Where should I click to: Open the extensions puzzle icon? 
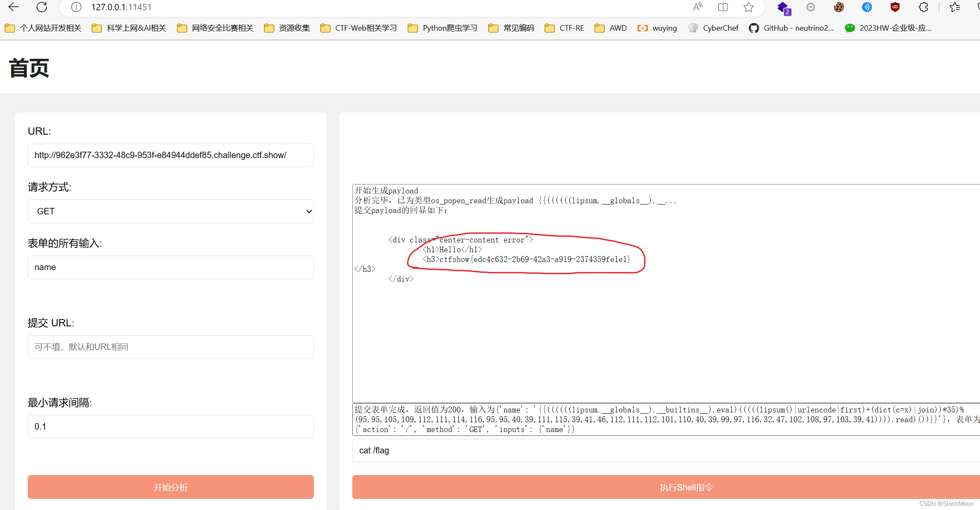[923, 7]
